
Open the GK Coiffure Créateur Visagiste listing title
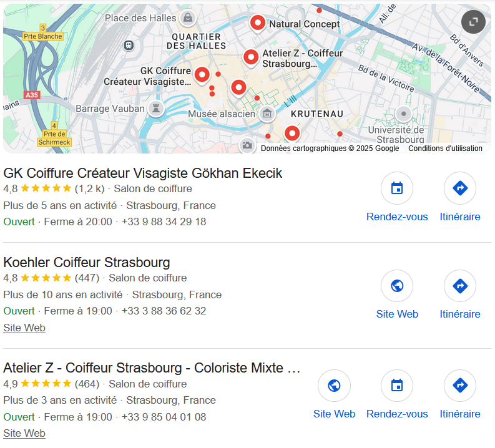pos(143,173)
